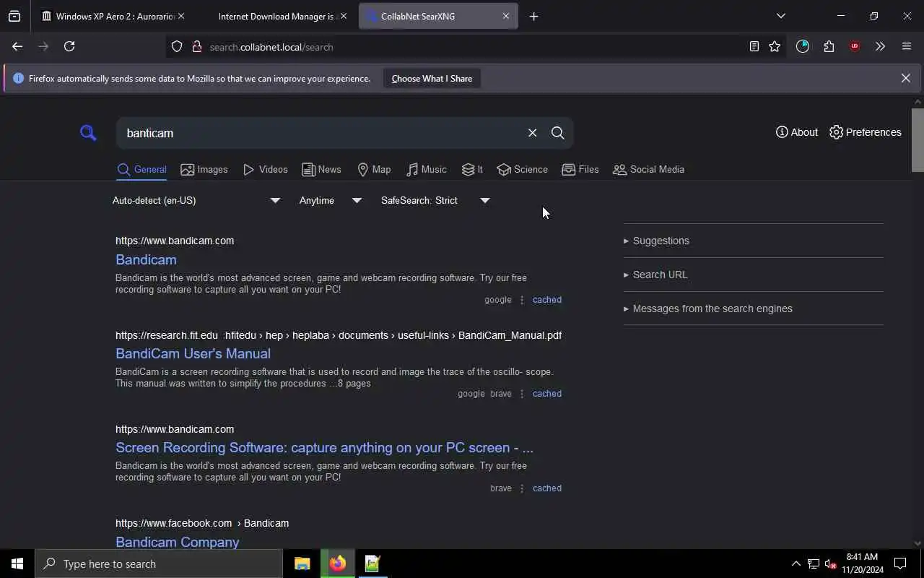
Task: Open the Windows Start menu
Action: (17, 564)
